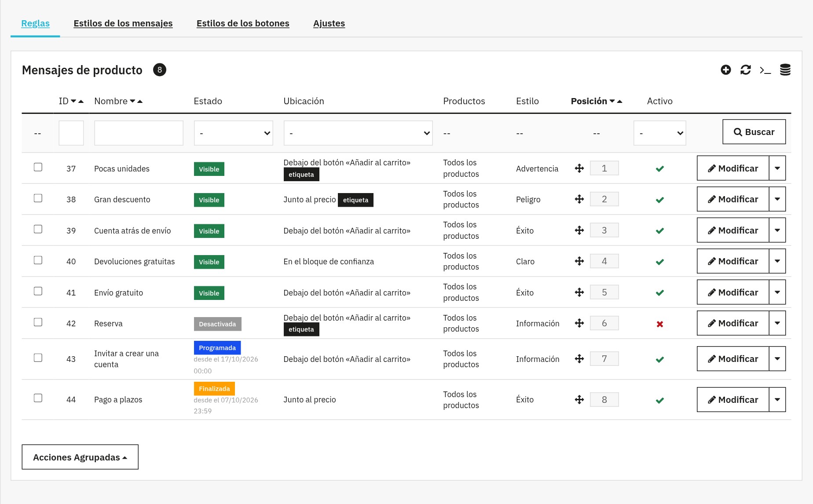
Task: Refresh the product messages list
Action: point(746,70)
